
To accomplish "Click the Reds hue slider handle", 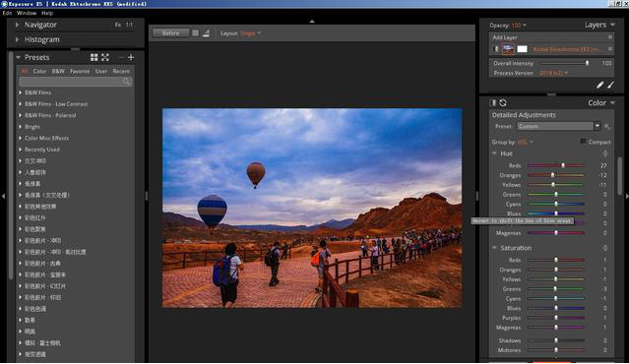I will point(563,165).
